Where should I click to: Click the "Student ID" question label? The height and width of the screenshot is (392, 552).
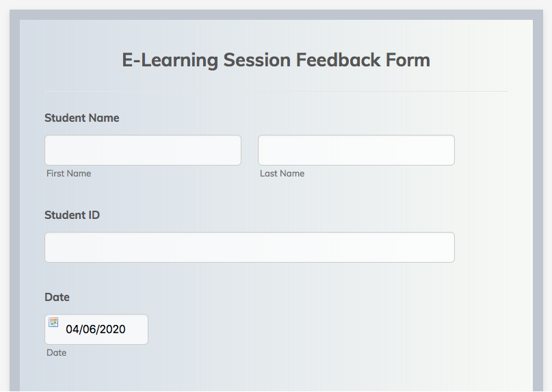point(72,215)
